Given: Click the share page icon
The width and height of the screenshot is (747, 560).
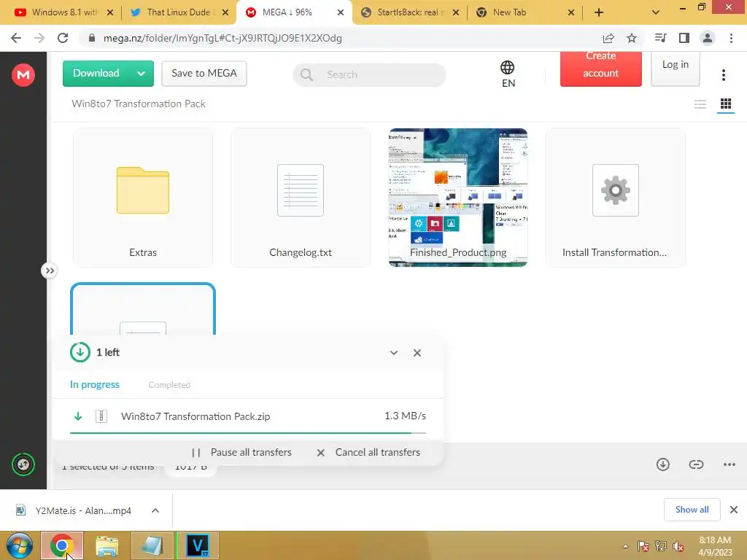Looking at the screenshot, I should point(608,38).
